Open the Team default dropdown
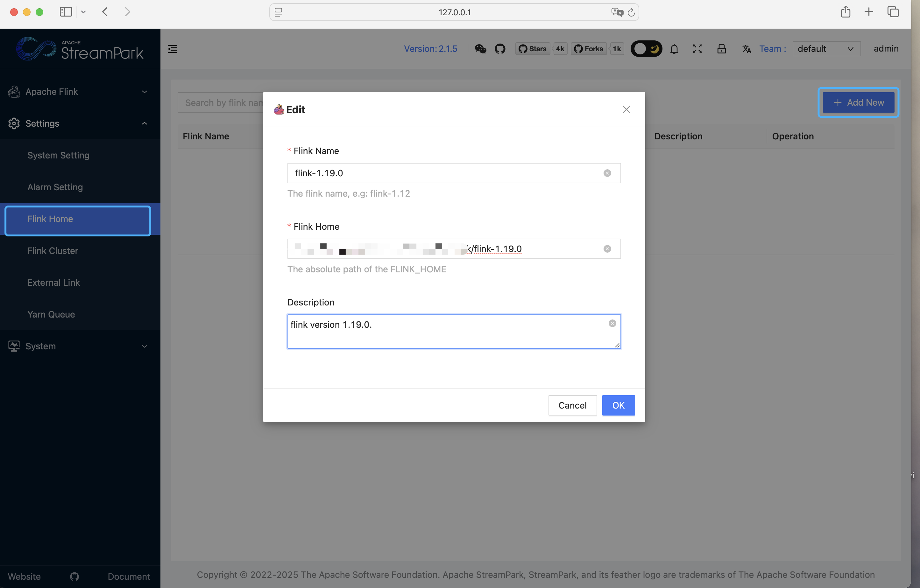This screenshot has width=920, height=588. [826, 49]
